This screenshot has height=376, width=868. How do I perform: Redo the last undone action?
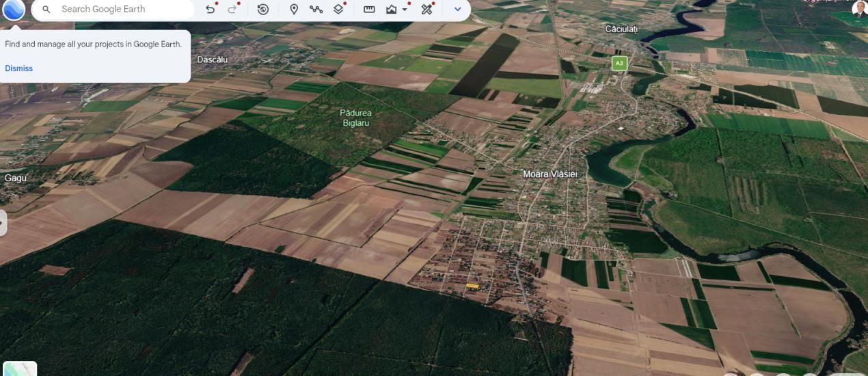(x=232, y=10)
